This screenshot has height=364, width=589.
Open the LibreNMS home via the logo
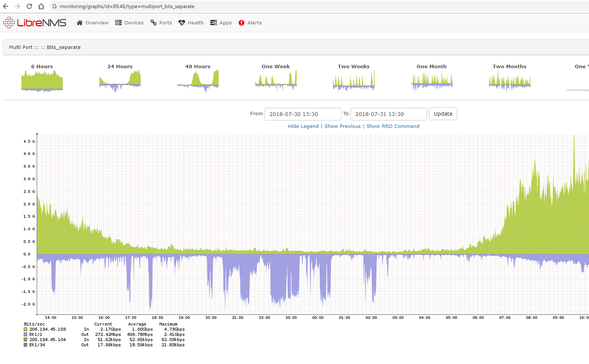tap(34, 22)
